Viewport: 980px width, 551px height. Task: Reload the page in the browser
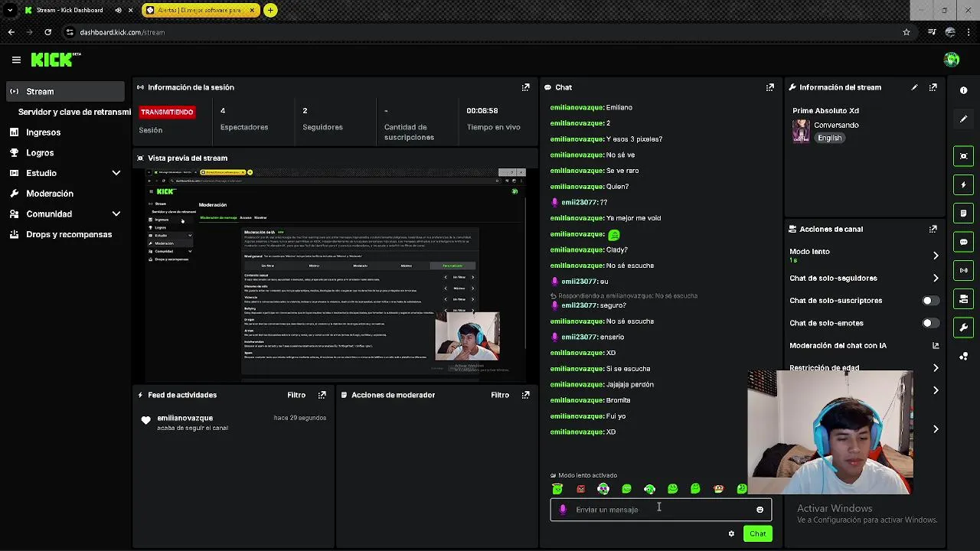point(47,32)
